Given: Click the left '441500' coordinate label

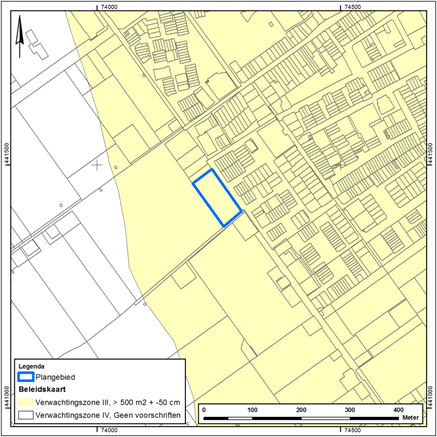Looking at the screenshot, I should (6, 154).
